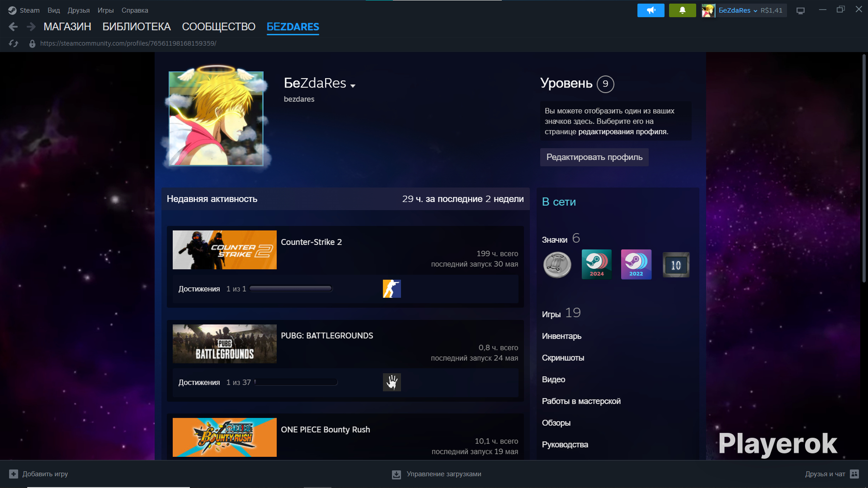Reload the page with refresh icon
The image size is (868, 488).
click(x=14, y=43)
